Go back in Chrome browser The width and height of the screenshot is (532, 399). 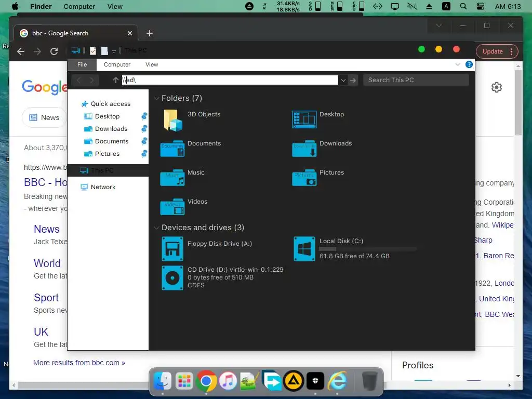click(x=21, y=51)
